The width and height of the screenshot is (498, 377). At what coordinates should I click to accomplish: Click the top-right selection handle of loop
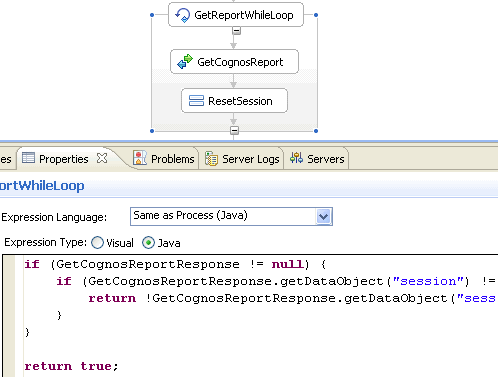(316, 15)
